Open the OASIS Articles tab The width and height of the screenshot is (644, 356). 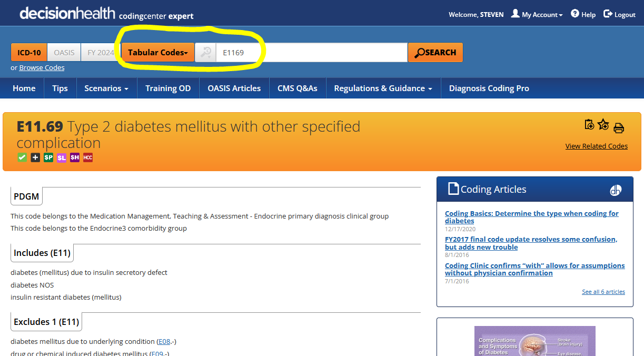pos(234,88)
